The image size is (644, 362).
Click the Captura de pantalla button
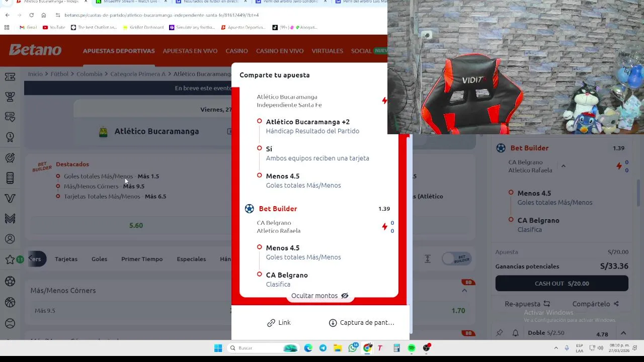click(361, 323)
